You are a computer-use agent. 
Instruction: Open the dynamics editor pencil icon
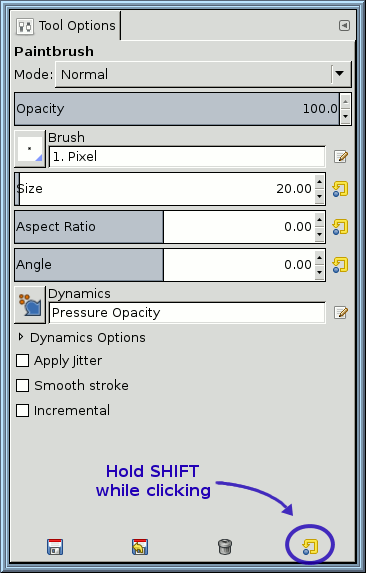click(341, 313)
